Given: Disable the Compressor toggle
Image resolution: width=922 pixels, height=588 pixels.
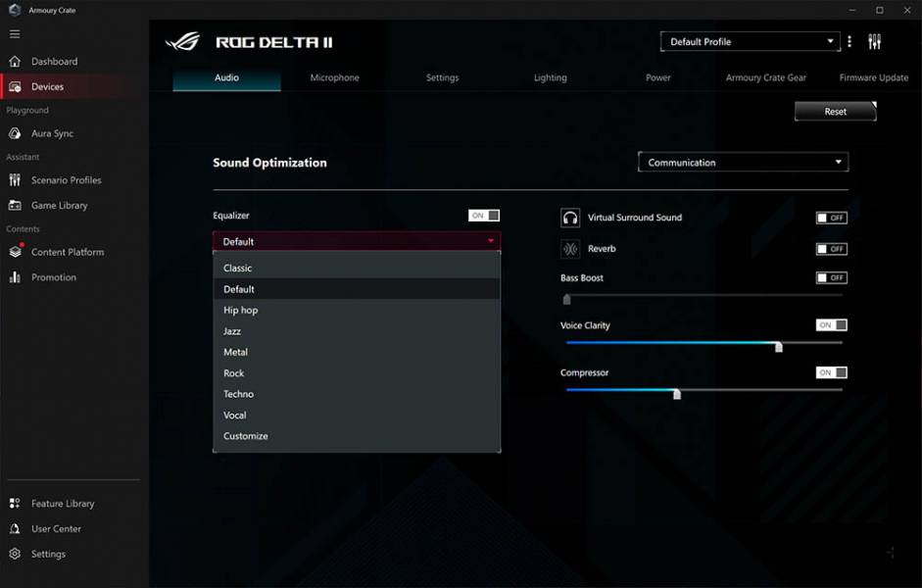Looking at the screenshot, I should [832, 372].
